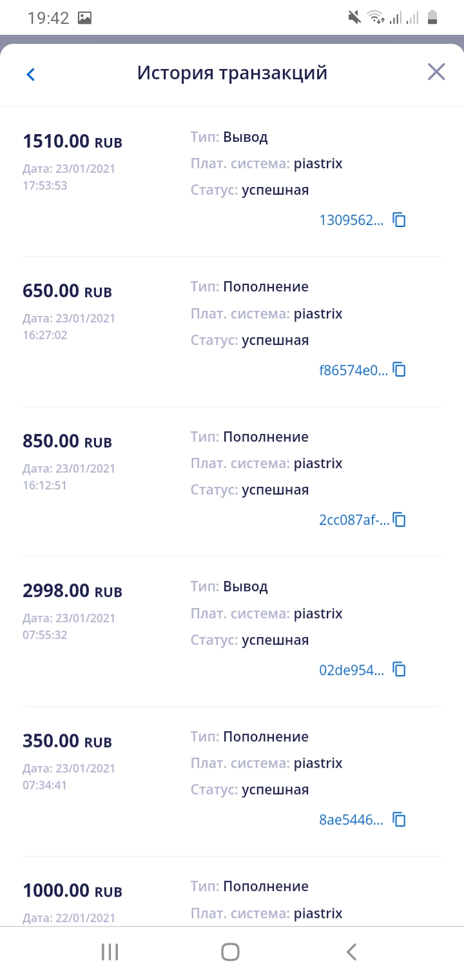464x980 pixels.
Task: Copy ID of the 2998.00 RUB withdrawal
Action: [x=400, y=670]
